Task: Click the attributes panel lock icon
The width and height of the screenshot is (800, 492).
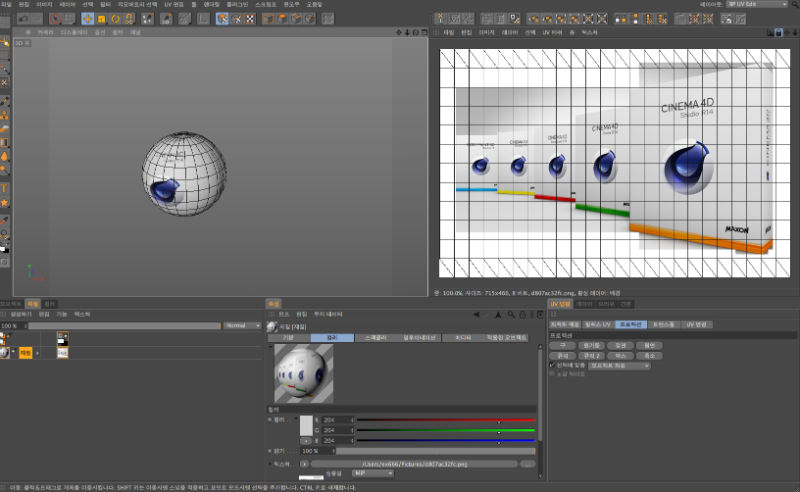Action: (x=522, y=314)
